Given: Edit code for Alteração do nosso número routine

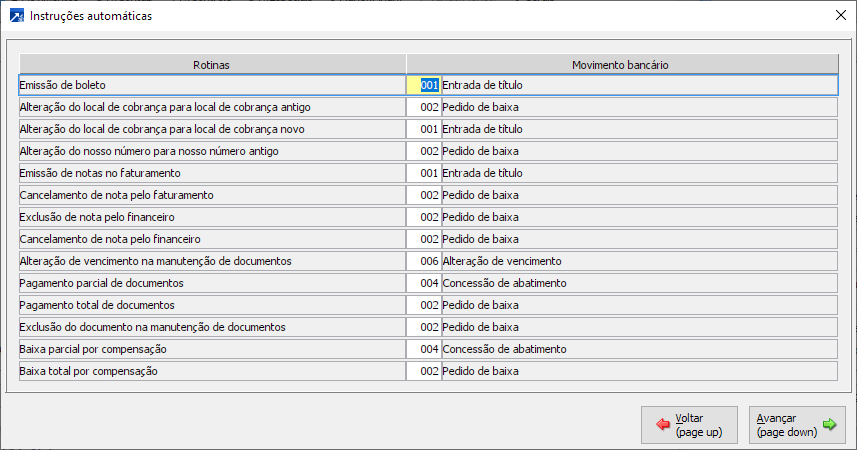Looking at the screenshot, I should coord(423,151).
